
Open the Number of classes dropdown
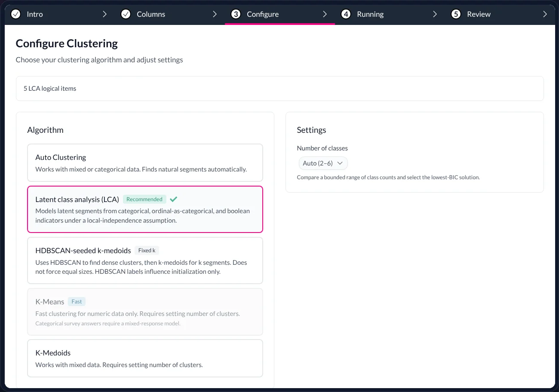[323, 163]
